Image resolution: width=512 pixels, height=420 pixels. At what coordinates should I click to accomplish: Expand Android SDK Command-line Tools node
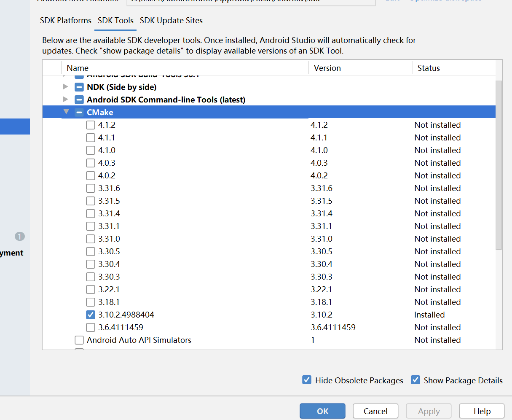pos(65,100)
